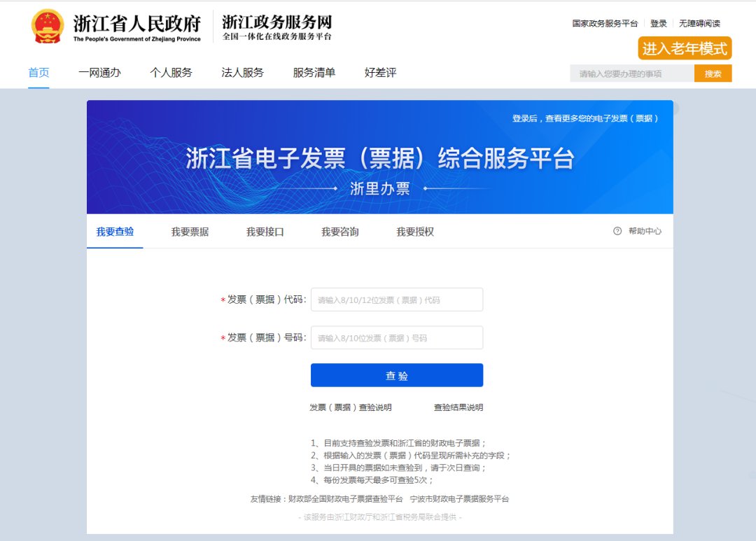Screen dimensions: 756x541
Task: Go to 个人服务 in the navigation
Action: coord(171,73)
